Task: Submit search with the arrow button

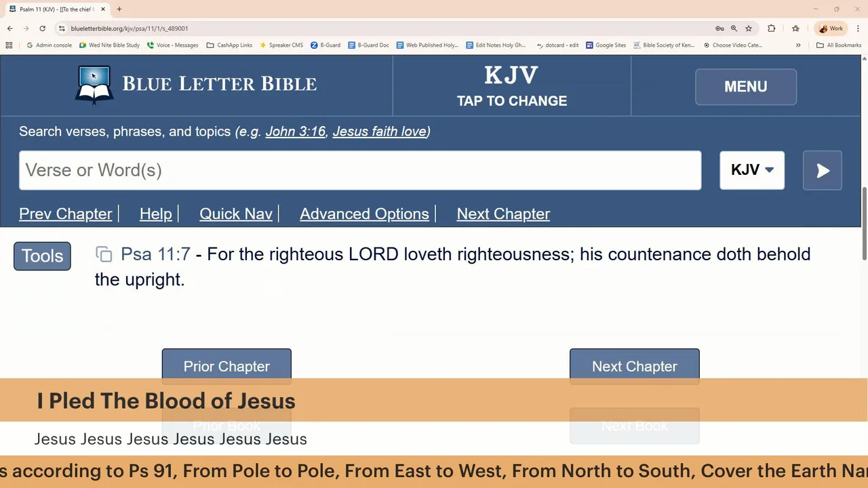Action: [823, 170]
